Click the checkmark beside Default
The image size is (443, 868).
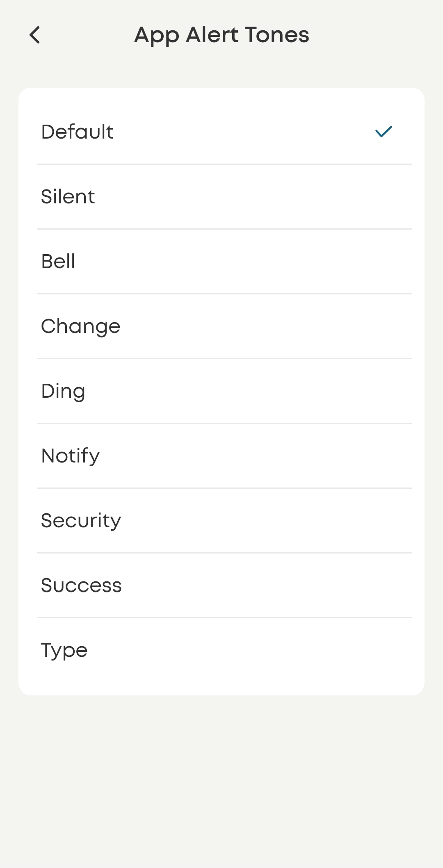tap(384, 132)
